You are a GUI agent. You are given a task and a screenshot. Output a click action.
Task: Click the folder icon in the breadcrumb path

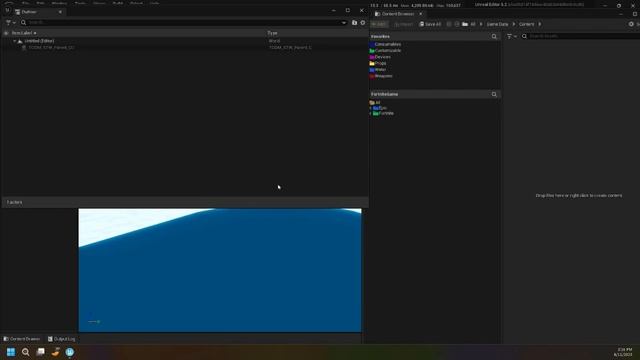(465, 24)
